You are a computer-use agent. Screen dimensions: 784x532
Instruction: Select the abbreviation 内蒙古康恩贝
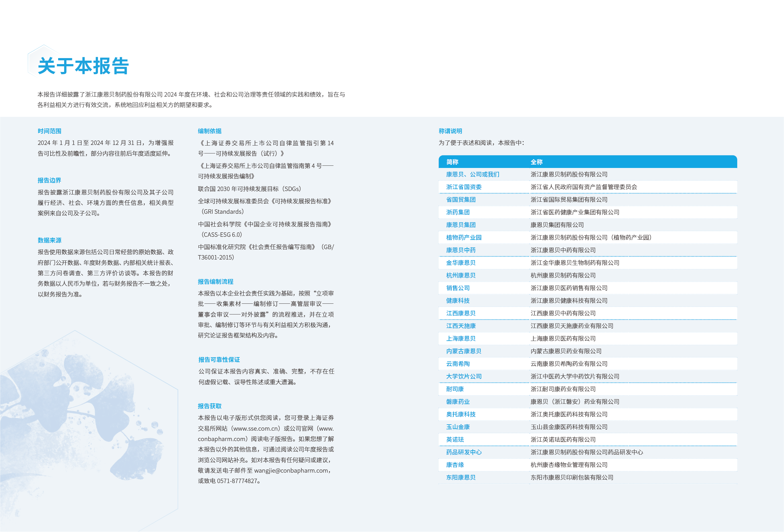click(464, 351)
